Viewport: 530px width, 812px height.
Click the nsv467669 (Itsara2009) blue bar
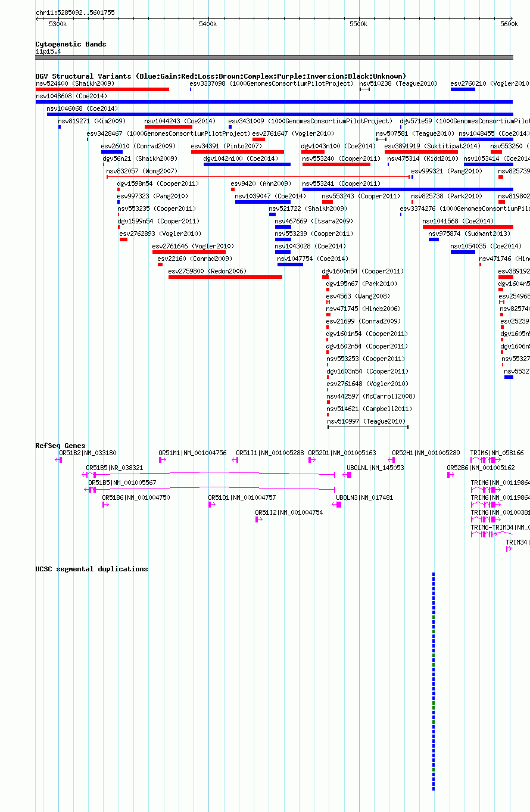click(x=283, y=227)
